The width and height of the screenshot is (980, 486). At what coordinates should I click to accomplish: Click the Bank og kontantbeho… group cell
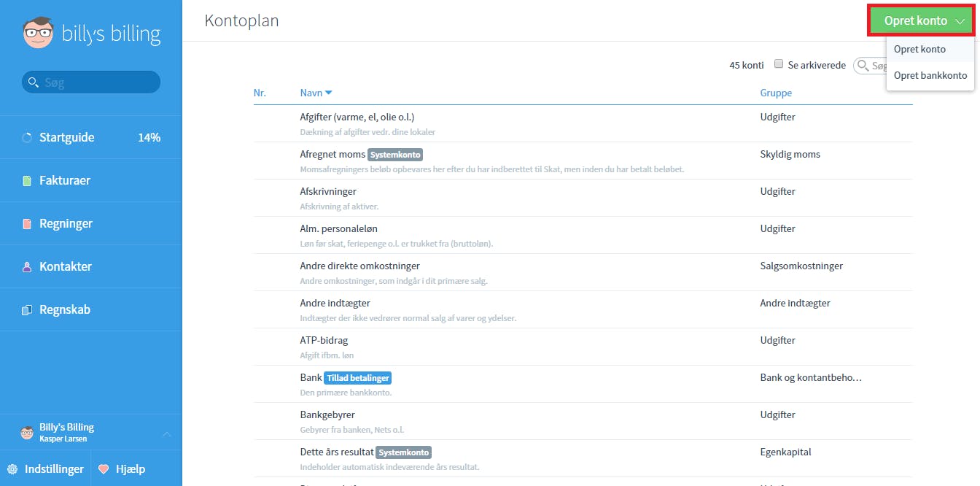coord(811,377)
